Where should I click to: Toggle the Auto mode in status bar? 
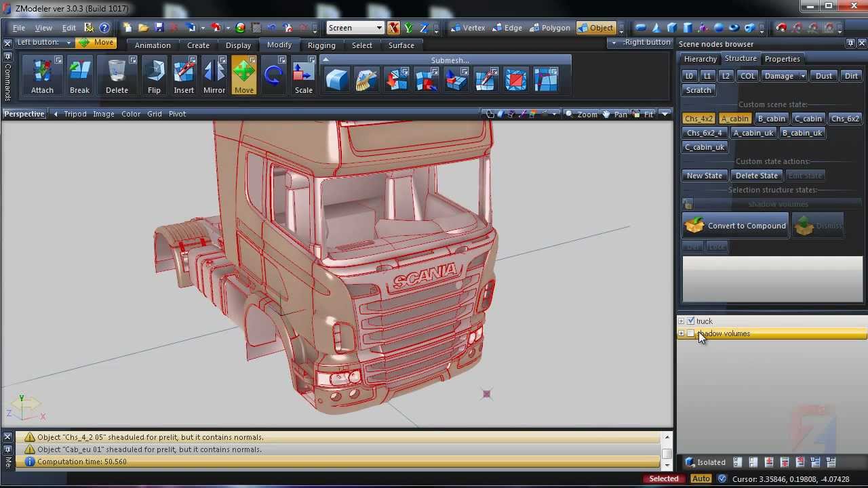click(701, 479)
